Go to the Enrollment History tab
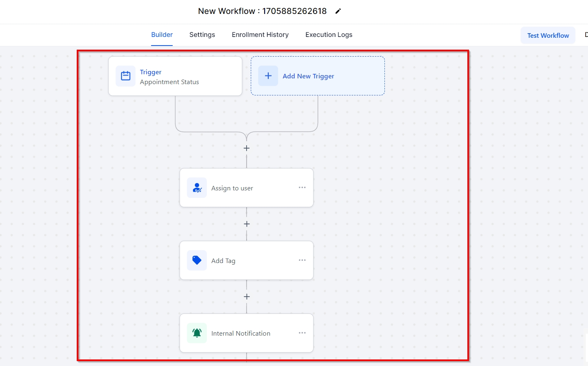The height and width of the screenshot is (366, 588). [260, 35]
